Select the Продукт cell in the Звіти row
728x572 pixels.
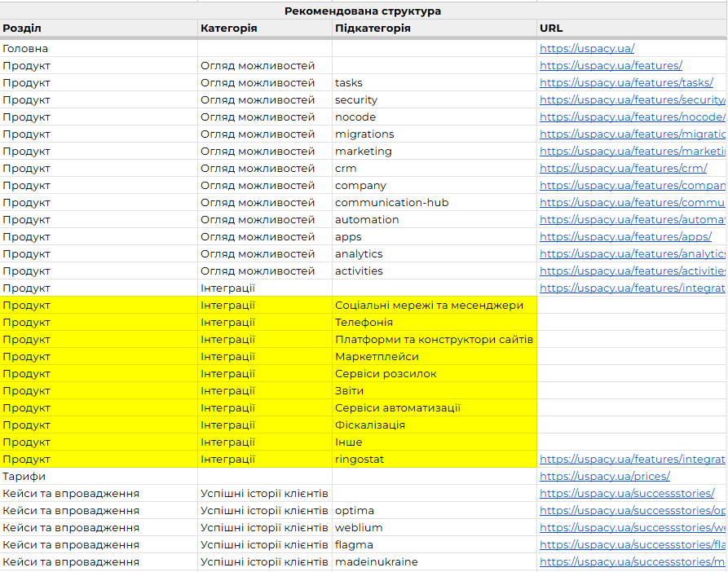(99, 391)
